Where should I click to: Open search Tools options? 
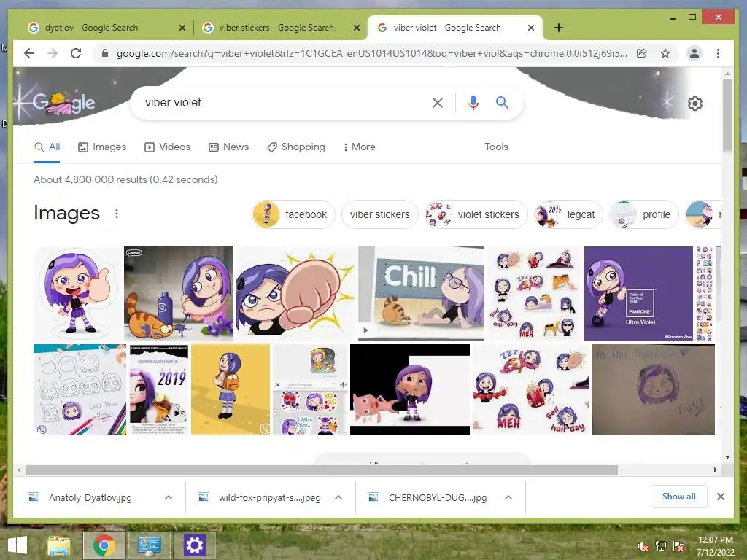coord(496,147)
